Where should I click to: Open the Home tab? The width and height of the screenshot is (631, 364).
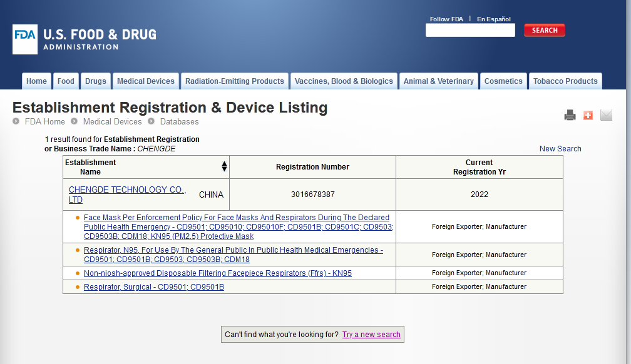point(36,81)
